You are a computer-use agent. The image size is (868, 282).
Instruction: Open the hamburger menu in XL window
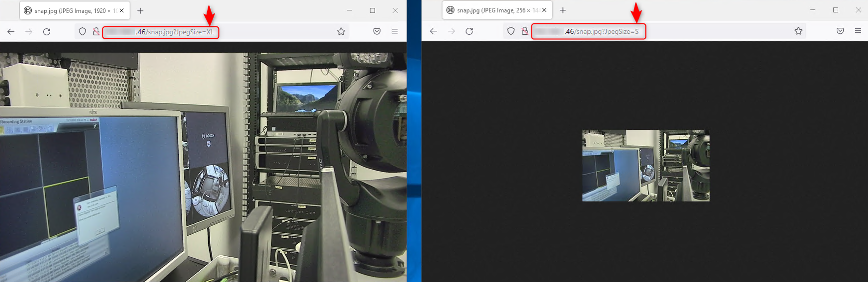point(395,32)
